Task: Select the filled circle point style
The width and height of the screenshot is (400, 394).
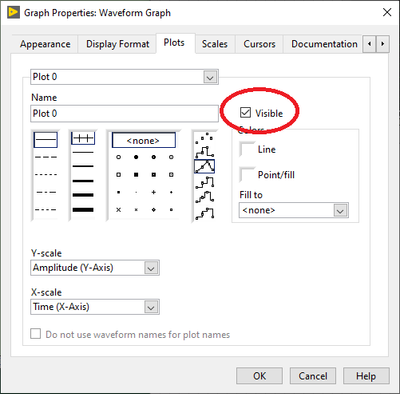Action: (136, 157)
